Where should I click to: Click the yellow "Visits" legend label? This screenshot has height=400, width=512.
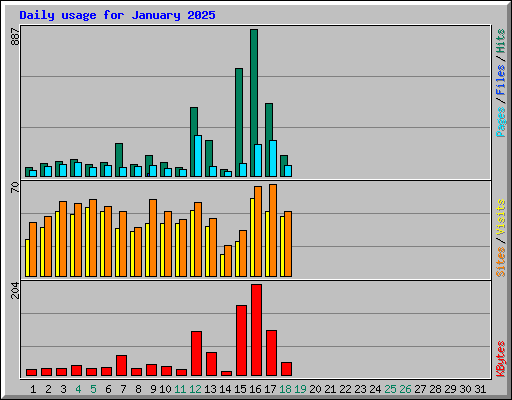click(500, 218)
